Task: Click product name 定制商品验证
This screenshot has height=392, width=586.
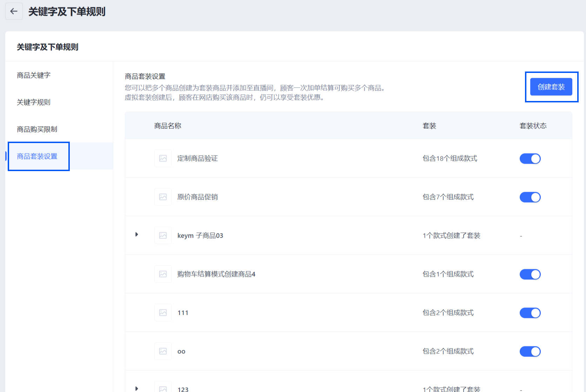Action: tap(197, 158)
